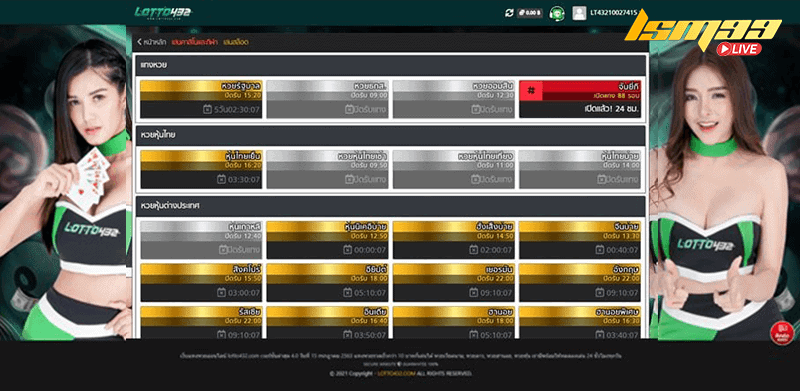The image size is (800, 391).
Task: Click the 0.00 credit balance badge
Action: pyautogui.click(x=530, y=13)
